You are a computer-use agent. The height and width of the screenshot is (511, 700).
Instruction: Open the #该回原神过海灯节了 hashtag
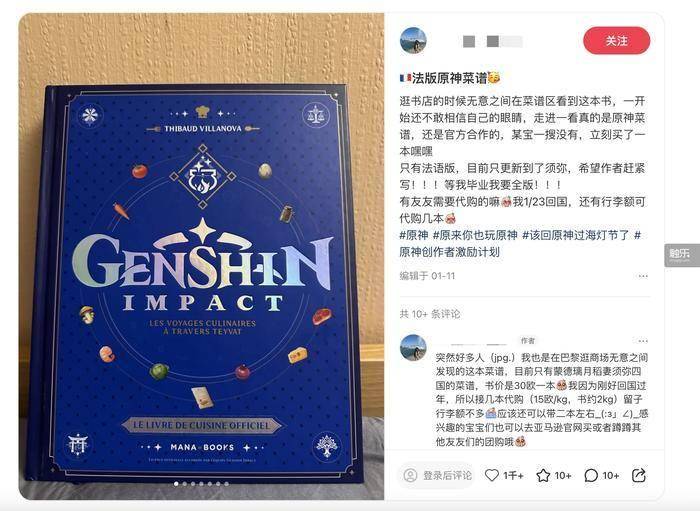coord(575,235)
